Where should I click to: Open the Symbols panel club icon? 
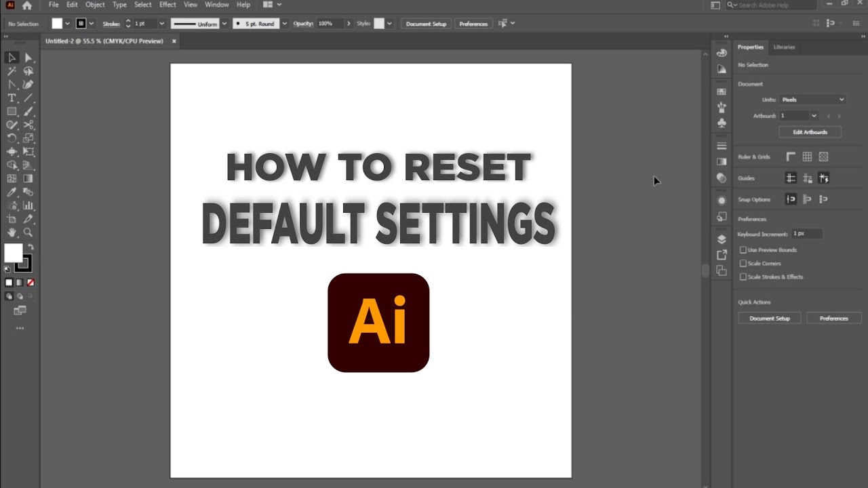(722, 123)
